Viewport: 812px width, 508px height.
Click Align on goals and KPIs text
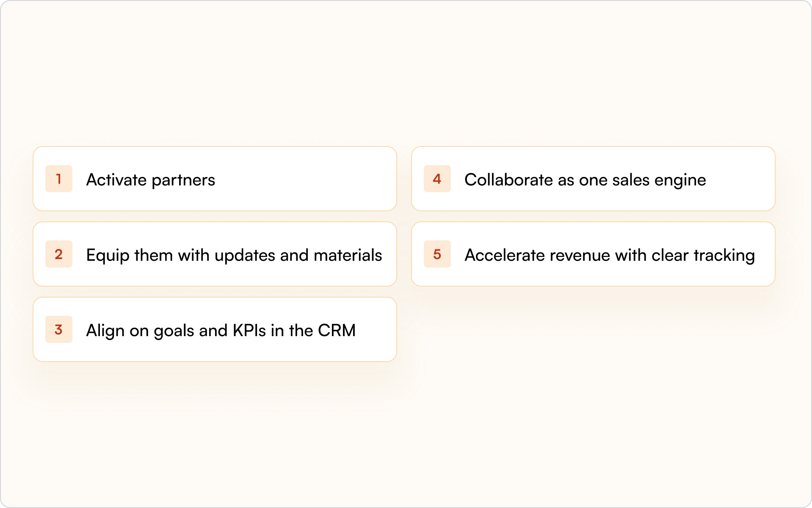(176, 331)
